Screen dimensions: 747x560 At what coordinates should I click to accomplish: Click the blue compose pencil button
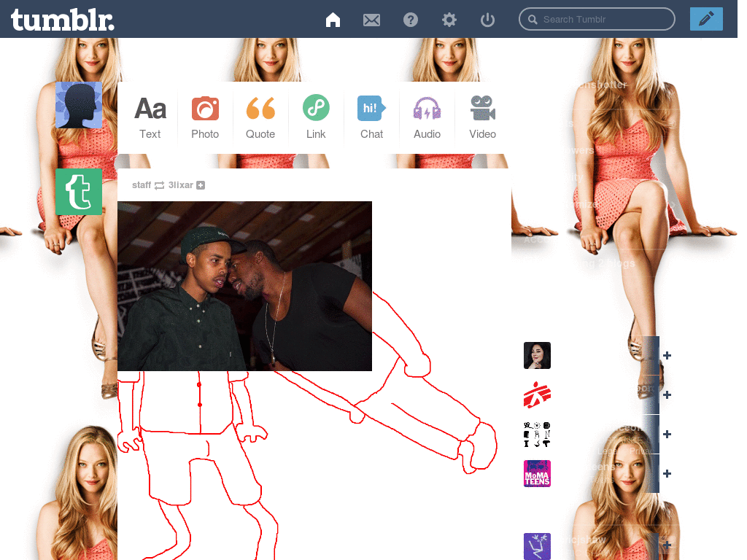coord(706,19)
